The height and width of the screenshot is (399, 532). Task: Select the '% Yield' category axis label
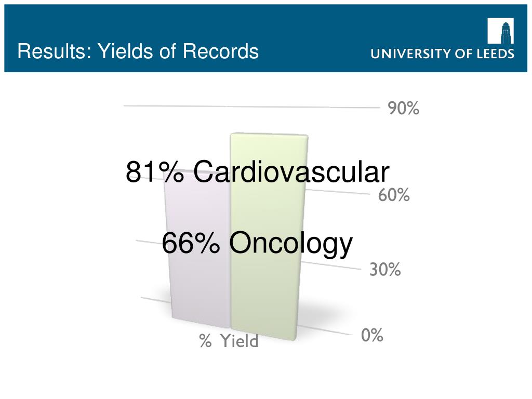click(229, 341)
